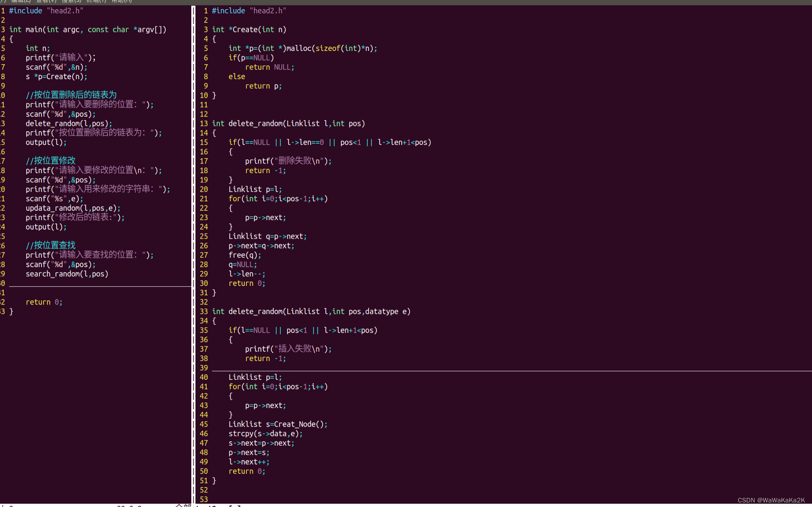Click the Creat_Node() call in right pane

click(300, 424)
